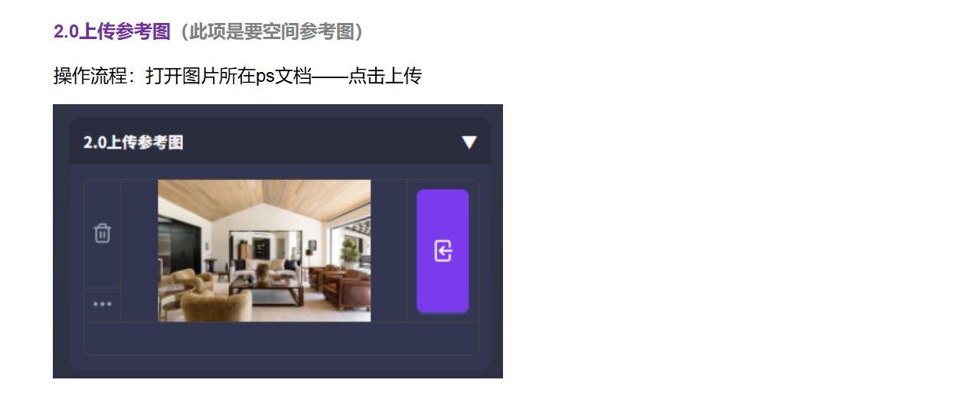The width and height of the screenshot is (980, 406).
Task: Collapse panel with white downward triangle
Action: (469, 142)
